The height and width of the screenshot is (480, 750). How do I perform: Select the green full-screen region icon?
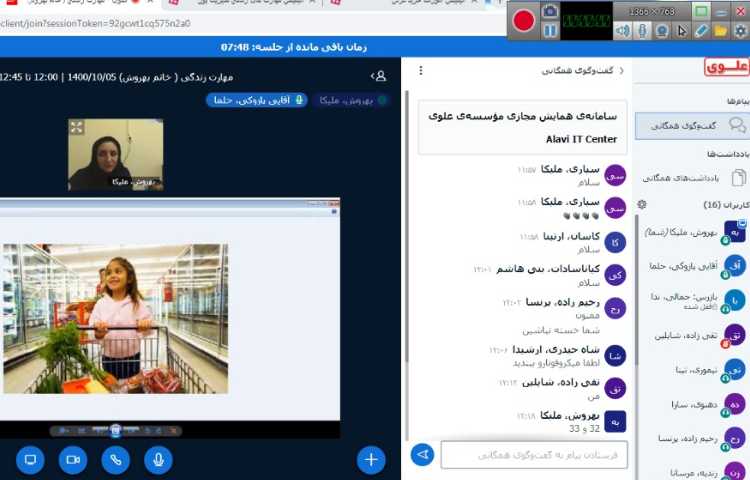(702, 11)
